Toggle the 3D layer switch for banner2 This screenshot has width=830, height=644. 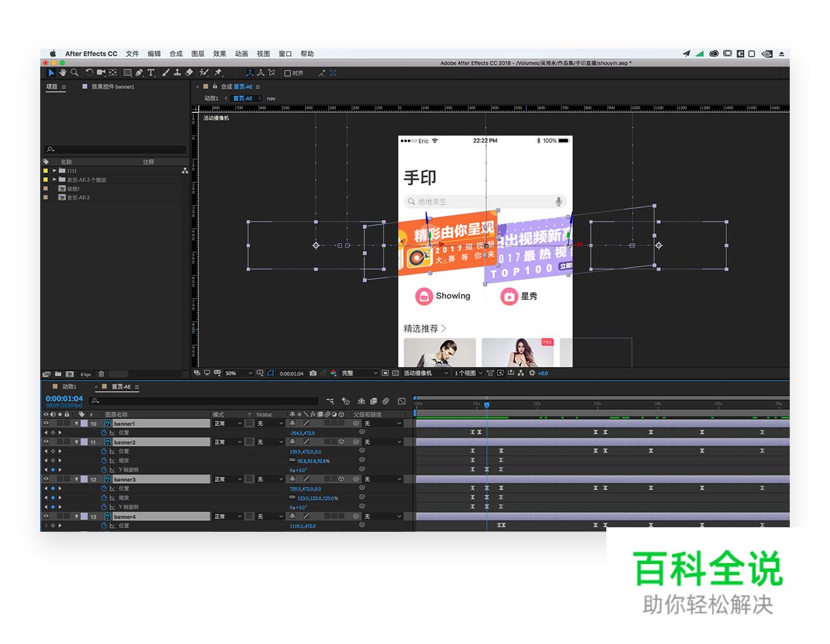[341, 442]
